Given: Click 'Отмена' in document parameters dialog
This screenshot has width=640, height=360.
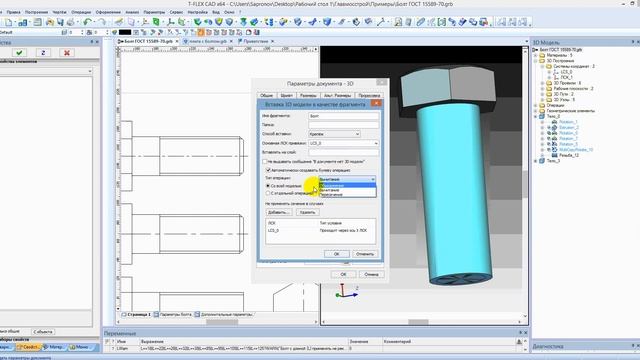Looking at the screenshot, I should click(371, 274).
